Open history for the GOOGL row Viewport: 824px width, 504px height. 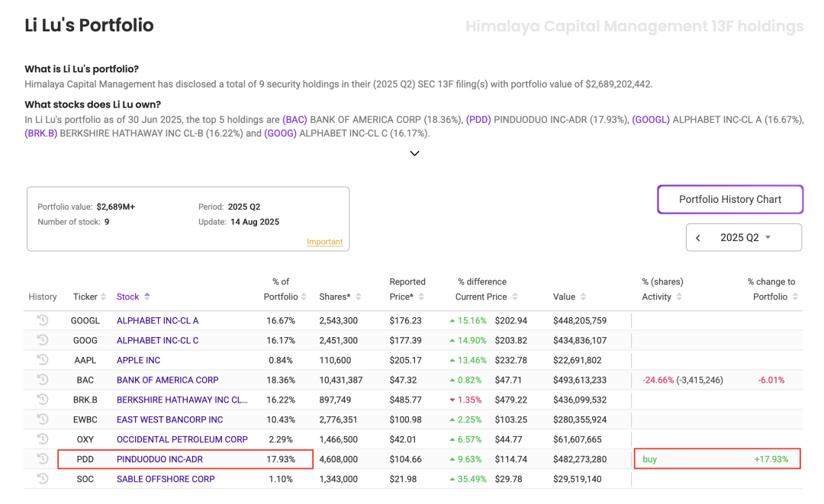tap(43, 319)
